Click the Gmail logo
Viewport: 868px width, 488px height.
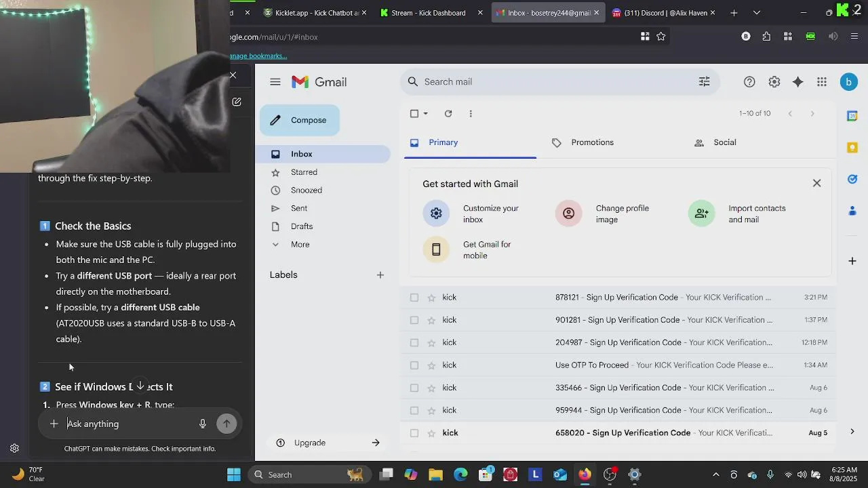[x=319, y=82]
